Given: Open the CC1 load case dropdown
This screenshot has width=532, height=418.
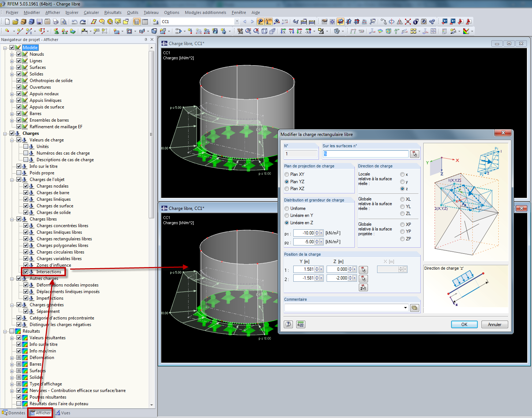Looking at the screenshot, I should [x=237, y=22].
